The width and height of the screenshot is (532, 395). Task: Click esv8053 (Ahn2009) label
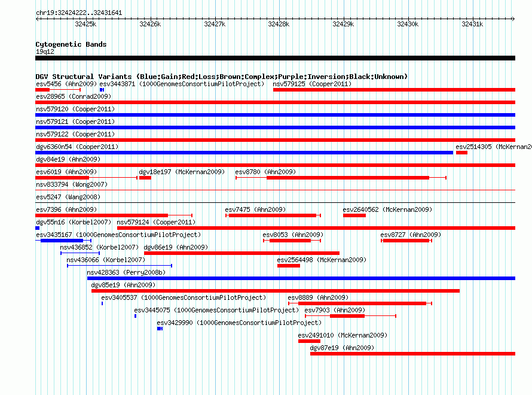point(293,235)
